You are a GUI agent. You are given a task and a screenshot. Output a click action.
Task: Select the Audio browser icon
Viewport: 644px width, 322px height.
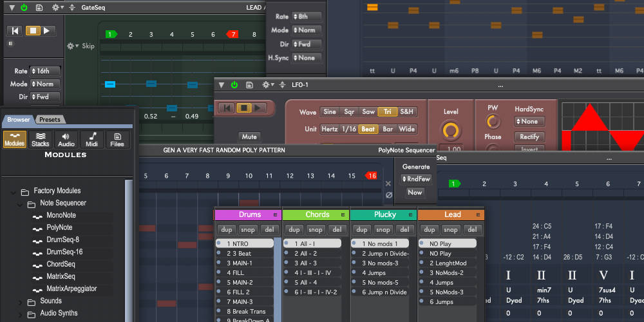click(66, 139)
